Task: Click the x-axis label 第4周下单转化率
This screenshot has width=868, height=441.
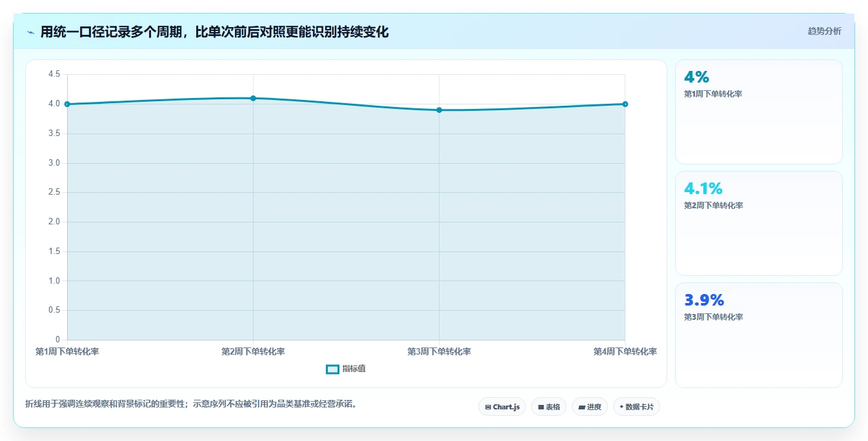Action: click(x=625, y=351)
